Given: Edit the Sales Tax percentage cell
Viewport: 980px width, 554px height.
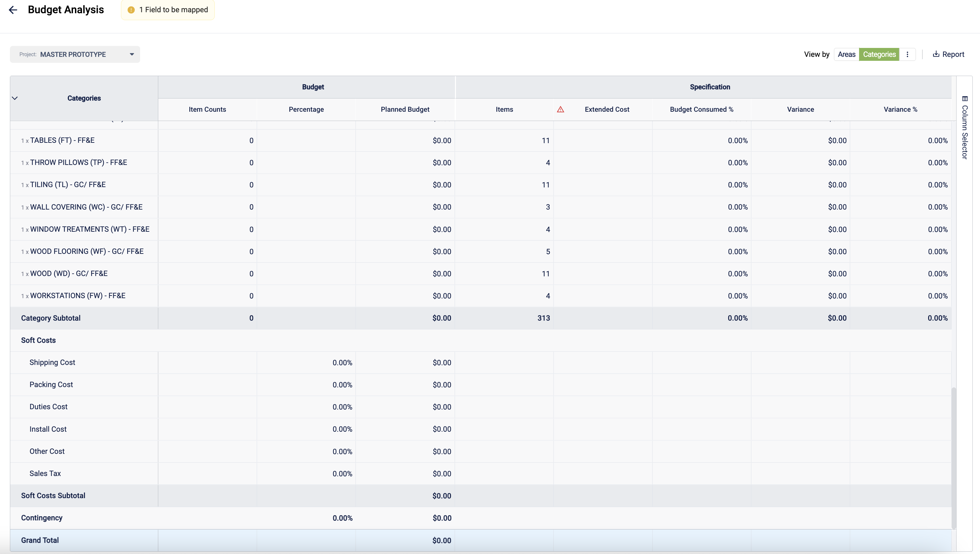Looking at the screenshot, I should point(306,474).
